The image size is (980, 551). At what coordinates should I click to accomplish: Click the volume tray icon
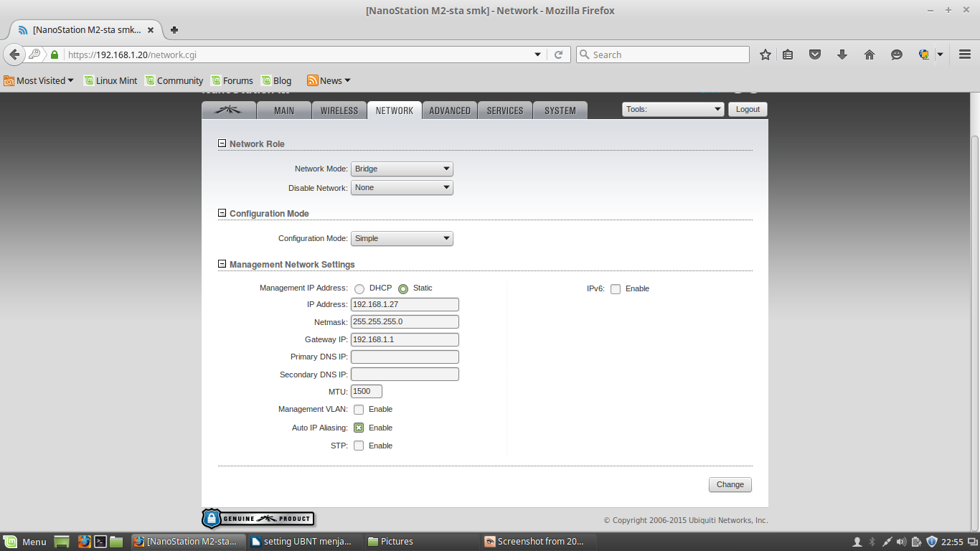[x=902, y=542]
